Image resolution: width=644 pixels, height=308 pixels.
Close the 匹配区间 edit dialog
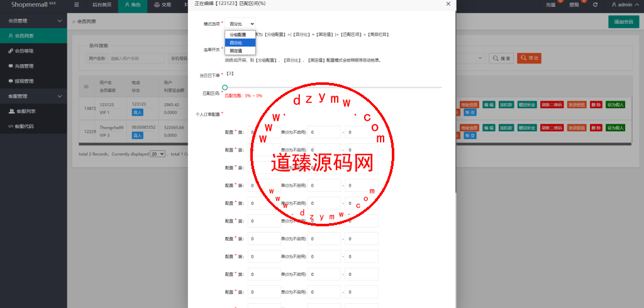[x=448, y=4]
